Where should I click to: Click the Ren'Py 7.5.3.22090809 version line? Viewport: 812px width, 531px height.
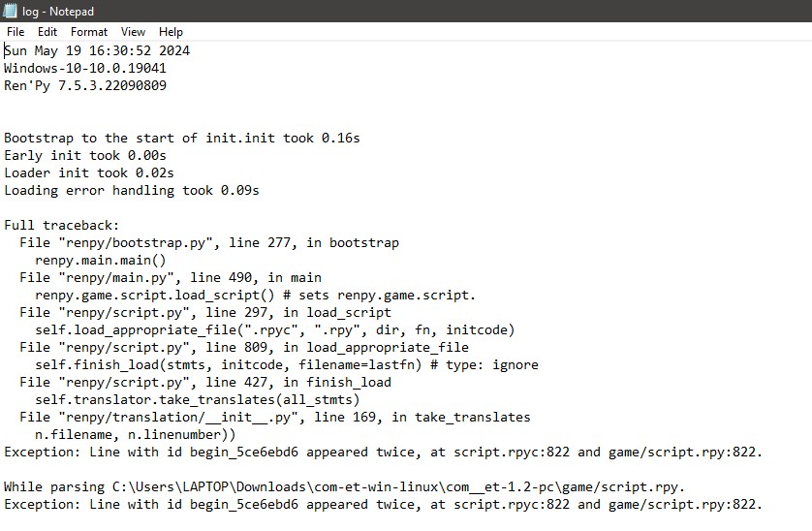(x=85, y=85)
